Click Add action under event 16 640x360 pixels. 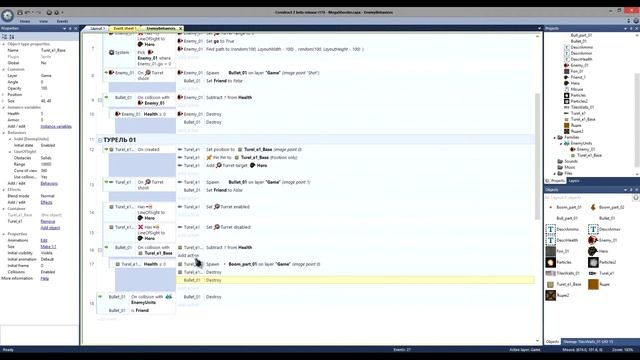[x=188, y=256]
